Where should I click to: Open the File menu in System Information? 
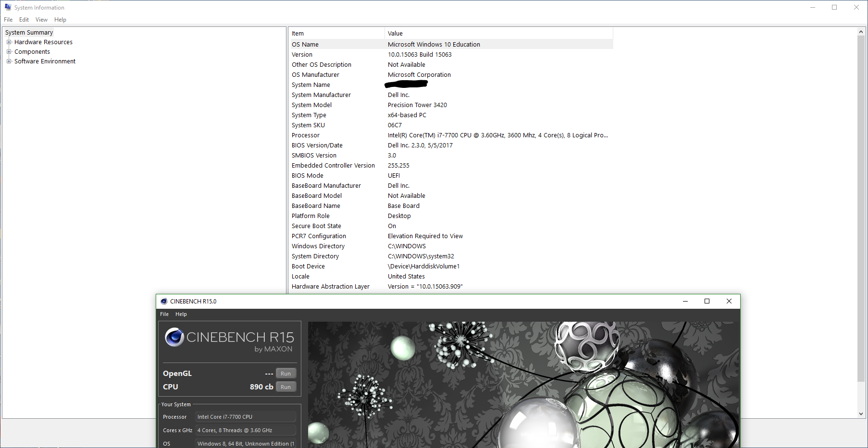click(x=8, y=20)
